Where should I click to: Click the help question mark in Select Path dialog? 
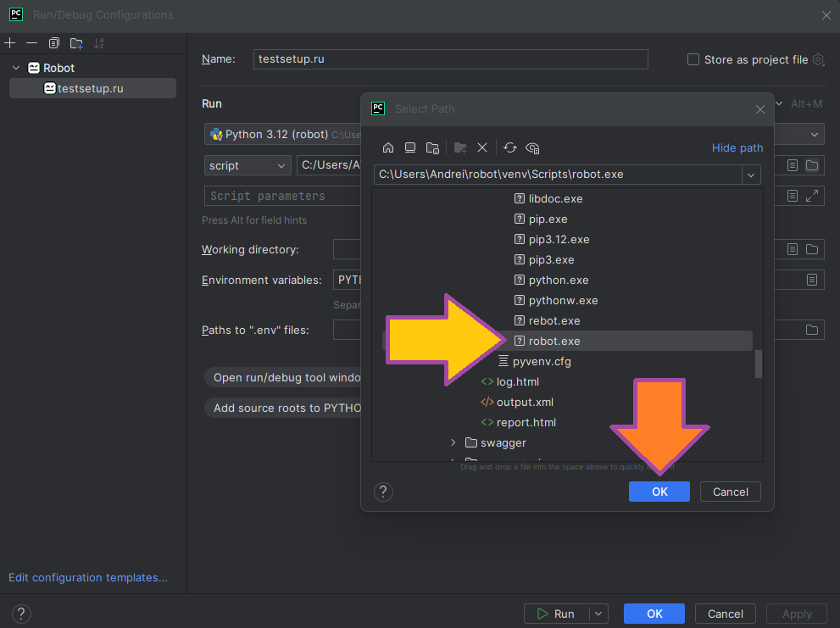point(383,492)
